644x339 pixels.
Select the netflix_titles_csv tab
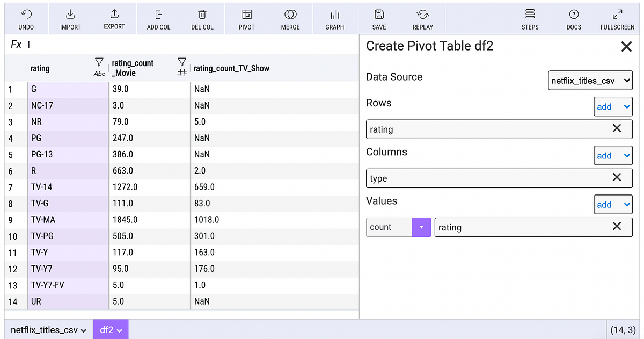point(44,329)
